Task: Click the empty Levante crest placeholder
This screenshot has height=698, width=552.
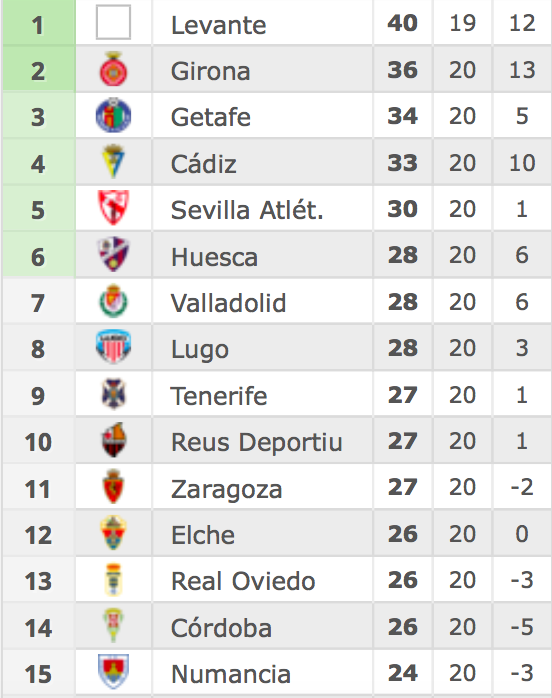Action: pyautogui.click(x=114, y=22)
